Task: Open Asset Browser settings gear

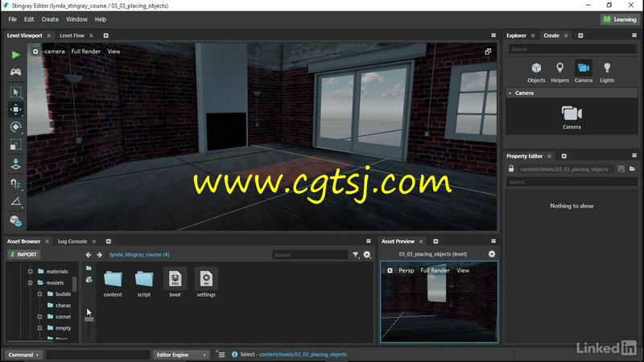Action: pyautogui.click(x=367, y=255)
